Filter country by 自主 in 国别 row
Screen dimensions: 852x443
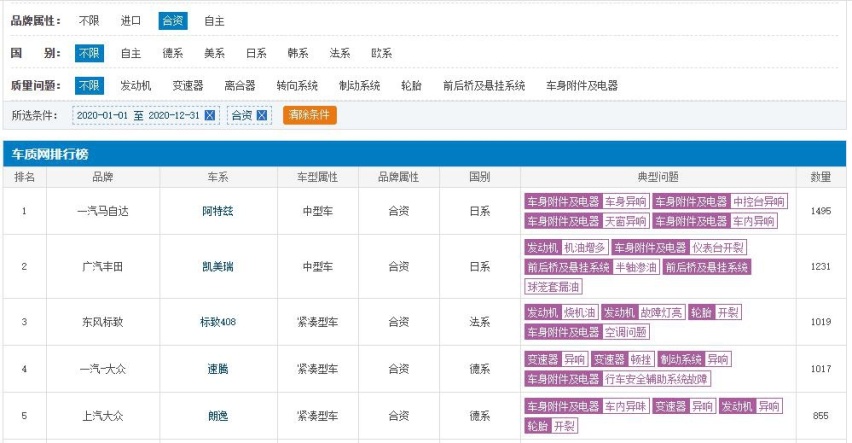[x=131, y=53]
